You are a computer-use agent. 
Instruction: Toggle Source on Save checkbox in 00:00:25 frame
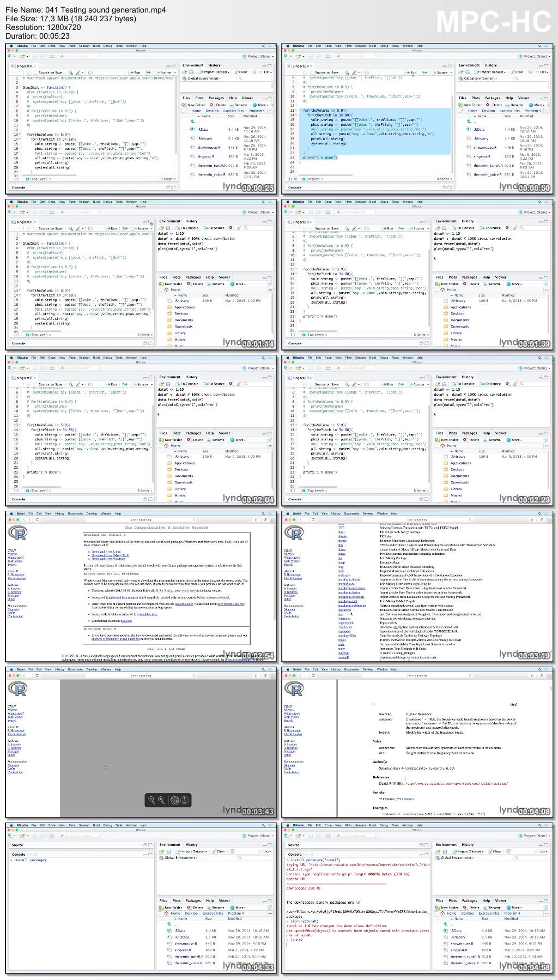click(x=36, y=72)
